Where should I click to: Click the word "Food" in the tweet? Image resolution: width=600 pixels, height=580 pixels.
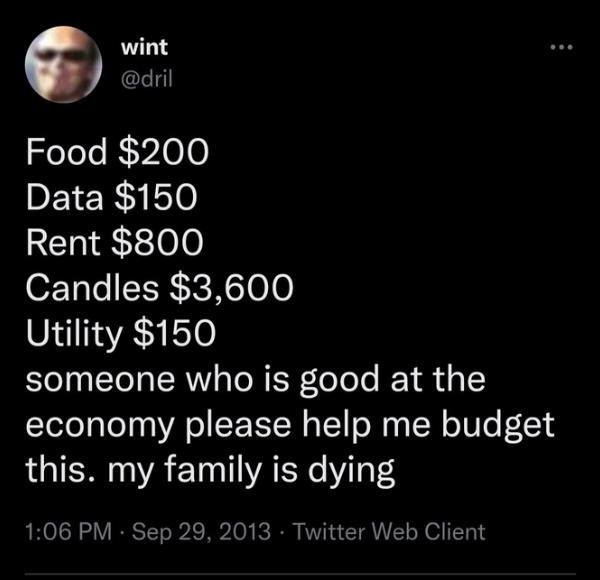[66, 153]
